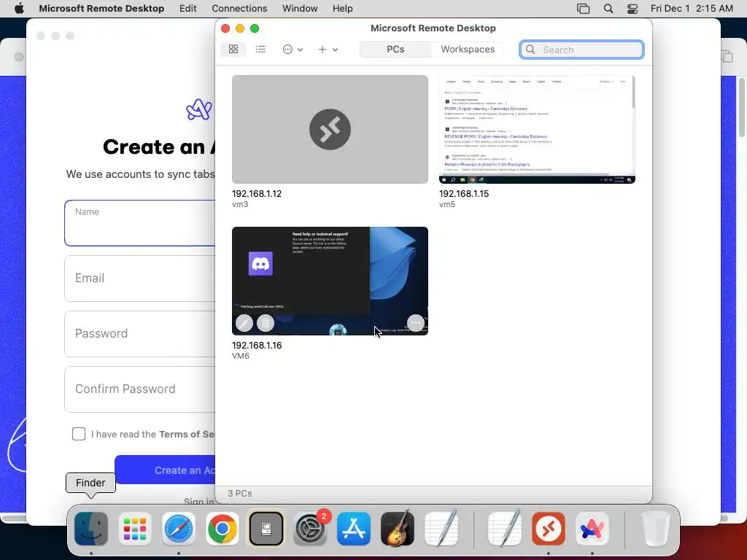Click the background window's right-edge scrollbar
747x560 pixels.
coord(742,107)
